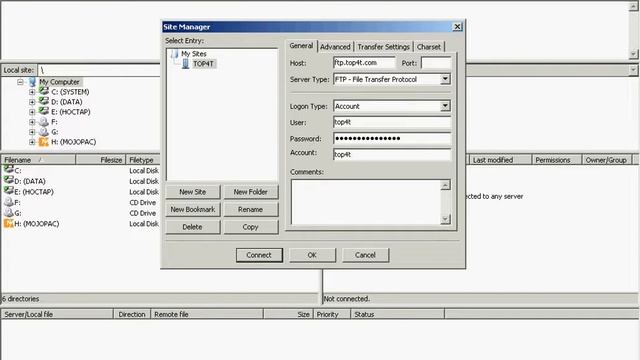Image resolution: width=640 pixels, height=360 pixels.
Task: Expand the C: (SYSTEM) tree node
Action: tap(32, 92)
